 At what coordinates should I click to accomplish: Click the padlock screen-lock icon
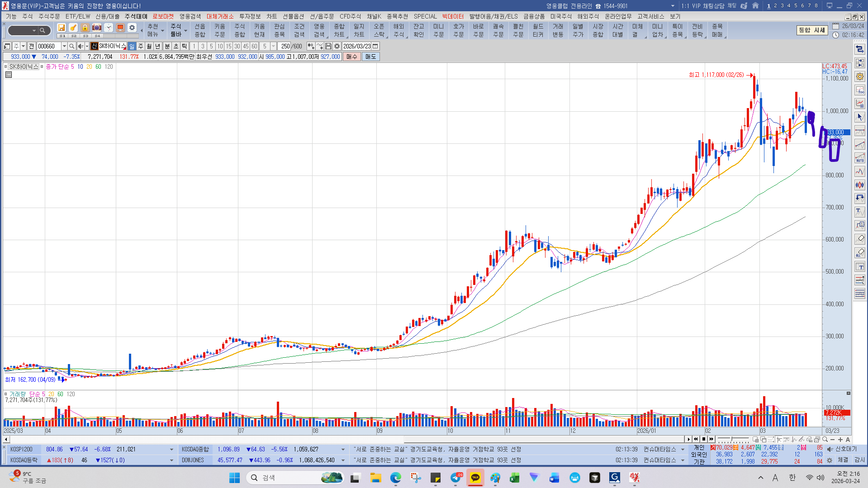tap(85, 28)
